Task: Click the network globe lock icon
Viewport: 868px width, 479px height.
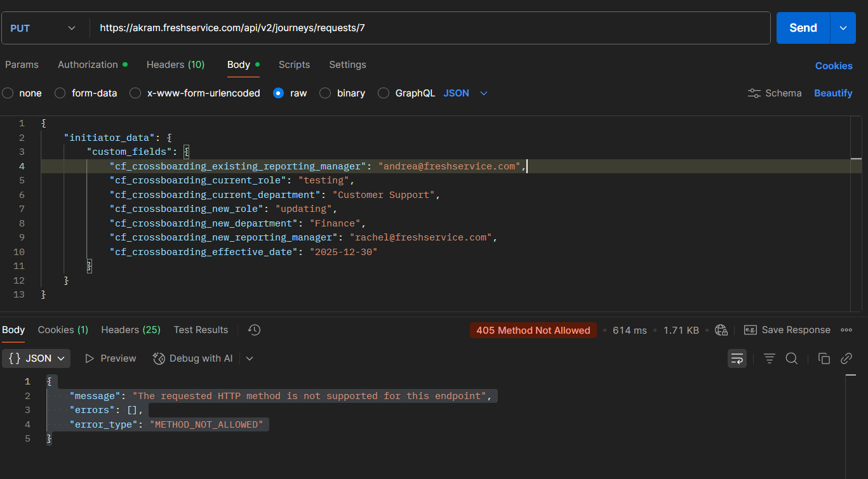Action: pos(721,330)
